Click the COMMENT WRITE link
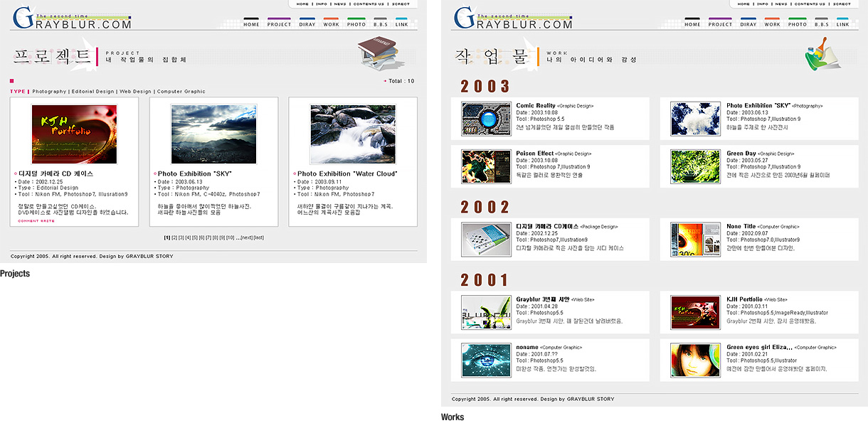This screenshot has height=428, width=868. 36,221
